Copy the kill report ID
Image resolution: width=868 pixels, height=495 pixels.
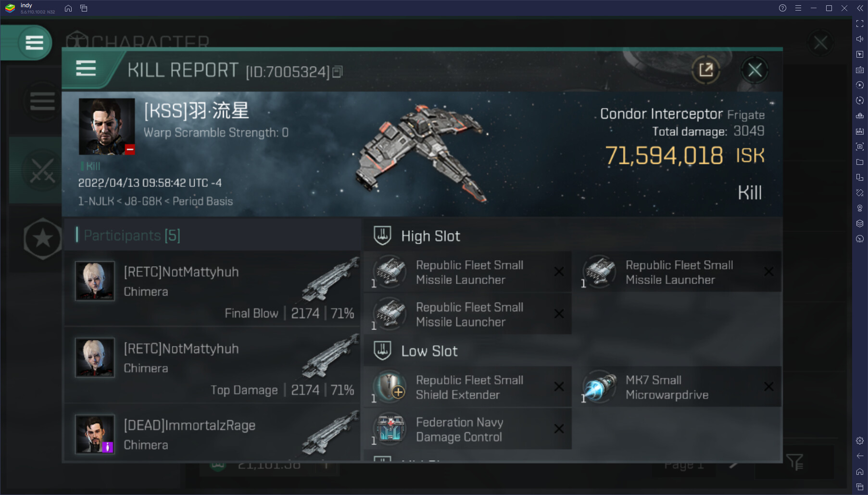click(338, 72)
